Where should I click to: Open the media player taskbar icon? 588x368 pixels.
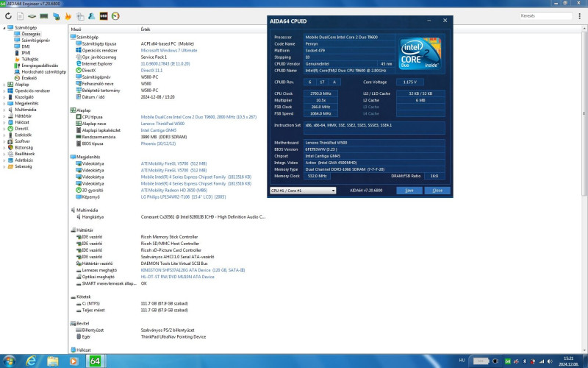point(74,361)
